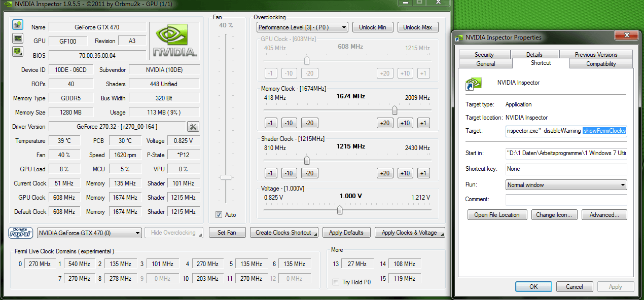Select the Shortcut tab
The image size is (644, 300).
(541, 63)
